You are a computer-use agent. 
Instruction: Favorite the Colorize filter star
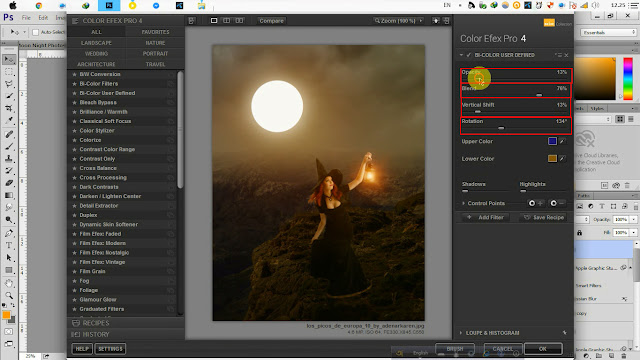pyautogui.click(x=74, y=140)
